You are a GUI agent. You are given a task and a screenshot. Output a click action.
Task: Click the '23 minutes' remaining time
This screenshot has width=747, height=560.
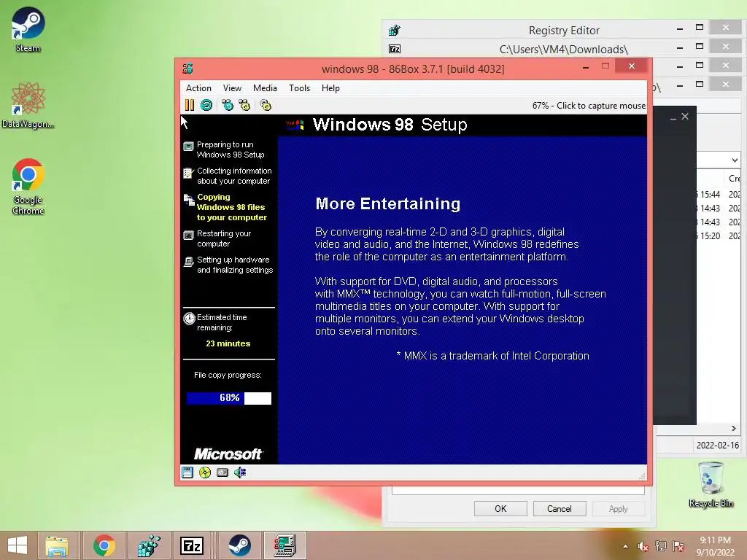[x=228, y=343]
